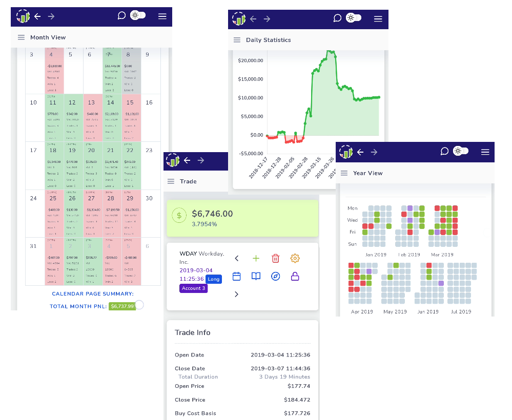Select day 14 in the month calendar
The width and height of the screenshot is (512, 420).
[112, 118]
